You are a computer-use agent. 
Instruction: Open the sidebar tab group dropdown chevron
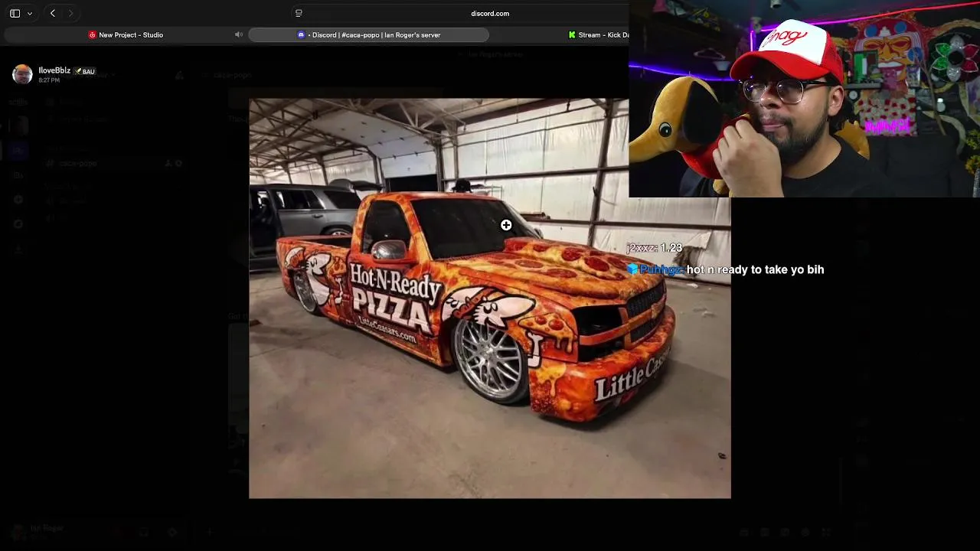[30, 13]
